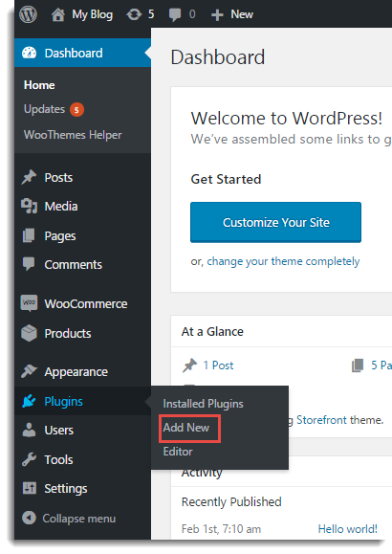Image resolution: width=392 pixels, height=554 pixels.
Task: Open the WooCommerce woo icon
Action: tap(29, 303)
